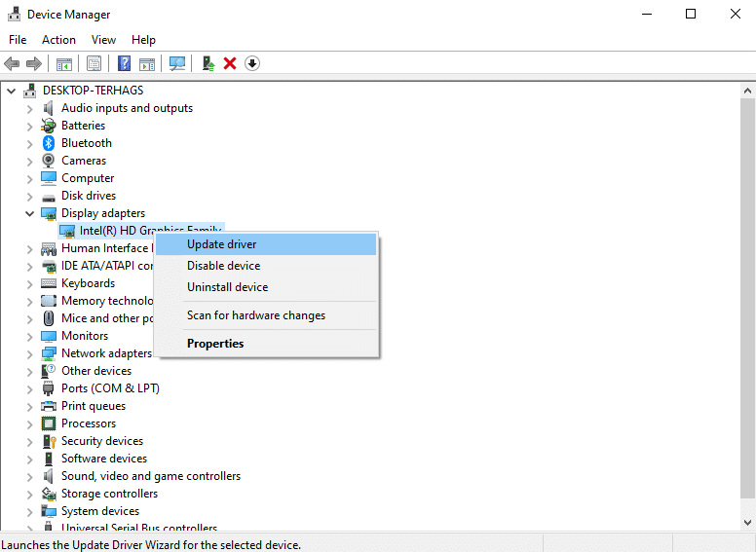The width and height of the screenshot is (756, 552).
Task: Minimize the Device Manager window
Action: click(x=647, y=14)
